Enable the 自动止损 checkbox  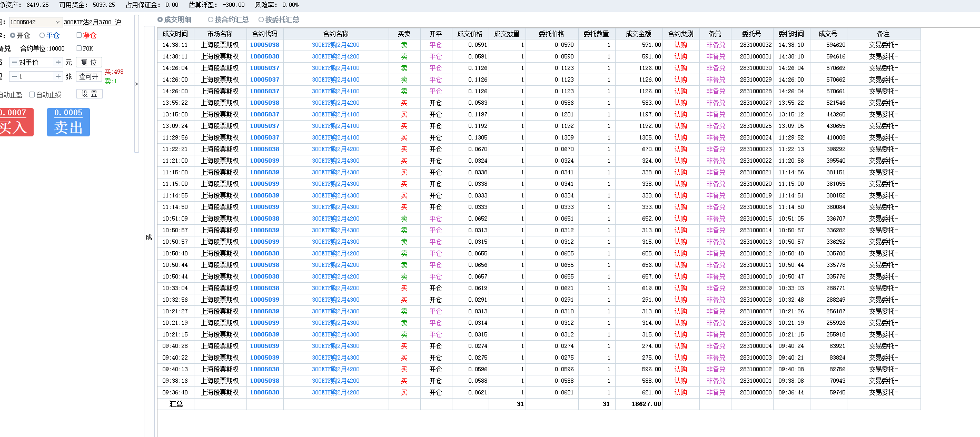[x=32, y=95]
